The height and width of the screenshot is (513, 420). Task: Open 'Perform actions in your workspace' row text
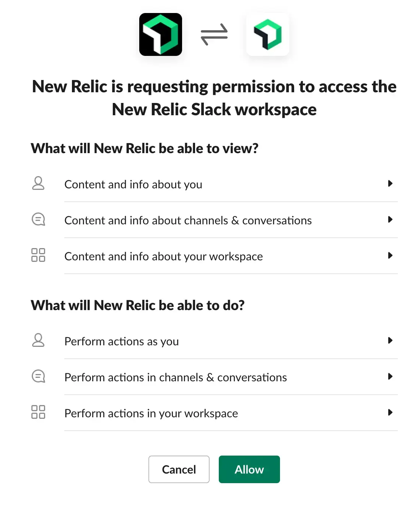click(x=151, y=413)
